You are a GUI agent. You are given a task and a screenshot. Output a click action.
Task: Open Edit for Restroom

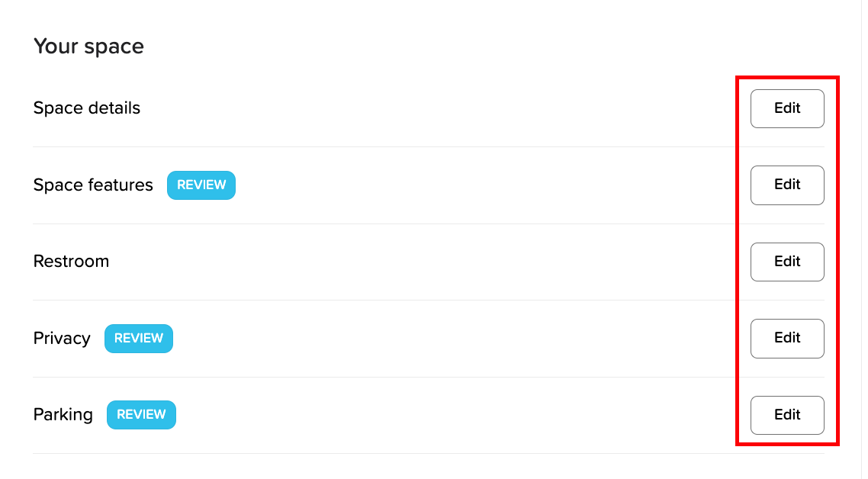787,262
